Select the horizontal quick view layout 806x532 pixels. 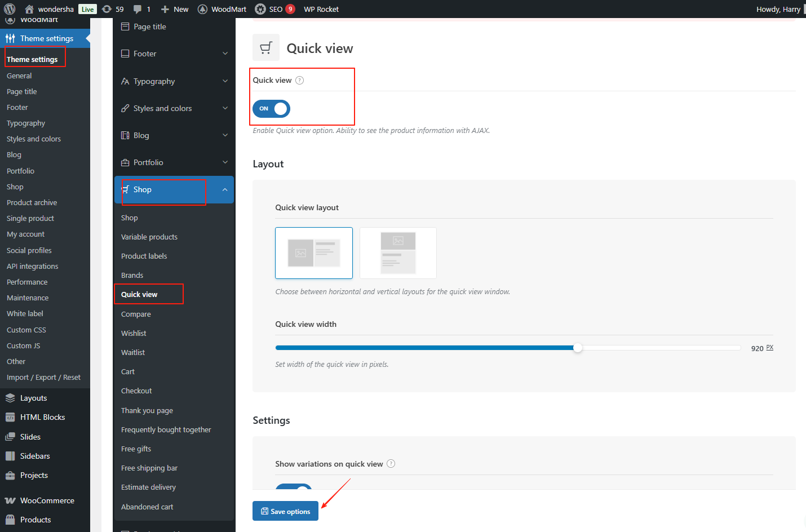(314, 253)
